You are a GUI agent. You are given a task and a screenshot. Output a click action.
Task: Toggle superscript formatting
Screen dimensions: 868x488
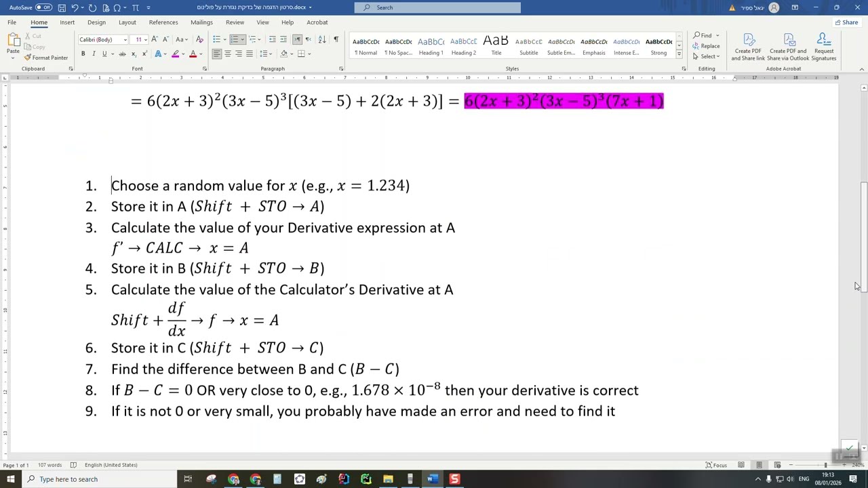coord(144,54)
